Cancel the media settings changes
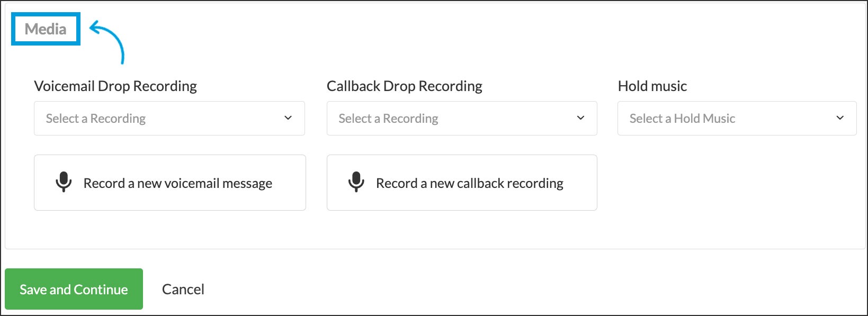 tap(183, 289)
